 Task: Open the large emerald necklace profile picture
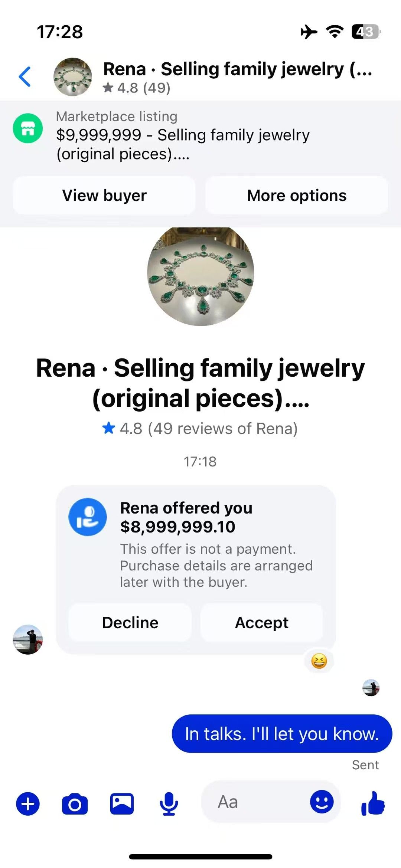200,276
